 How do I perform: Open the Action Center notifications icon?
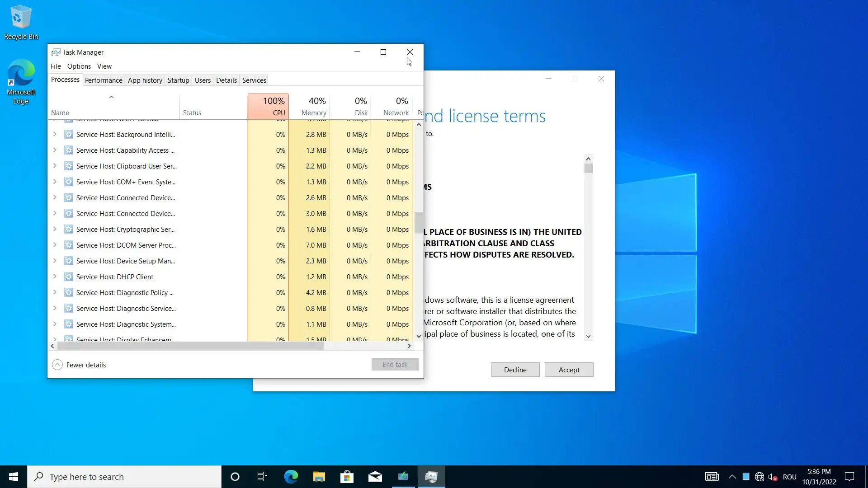coord(849,477)
